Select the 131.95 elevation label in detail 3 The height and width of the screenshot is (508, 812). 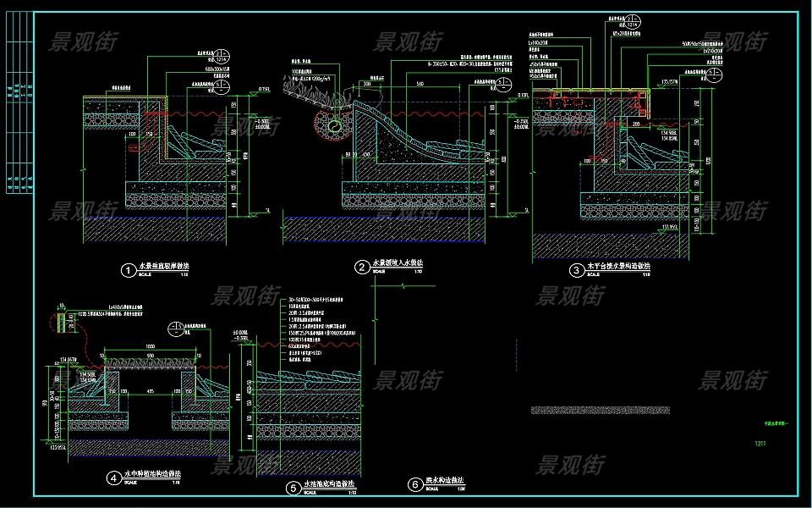[x=669, y=227]
